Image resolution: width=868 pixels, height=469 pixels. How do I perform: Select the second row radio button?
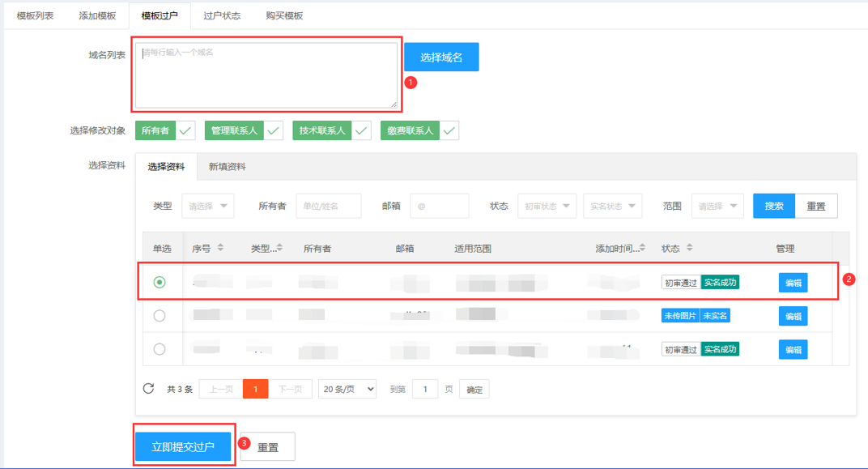160,316
